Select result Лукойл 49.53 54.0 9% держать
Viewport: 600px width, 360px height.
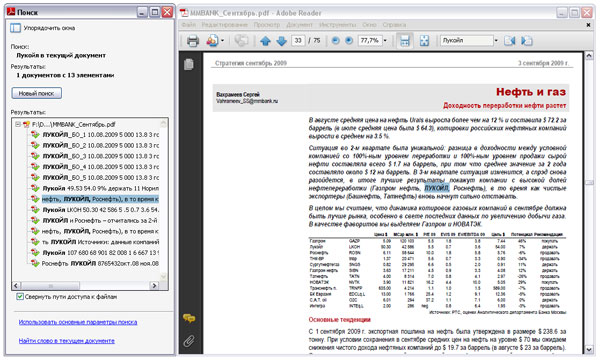click(100, 188)
